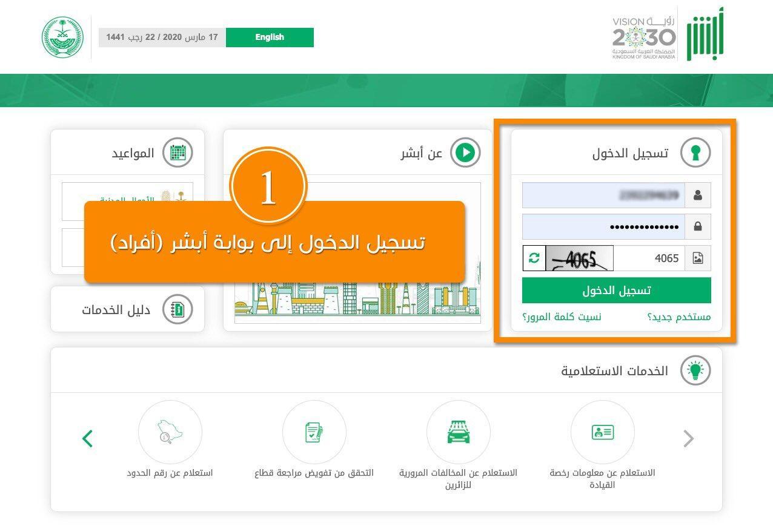The image size is (773, 532).
Task: Expand more services with the left arrow
Action: (x=87, y=438)
